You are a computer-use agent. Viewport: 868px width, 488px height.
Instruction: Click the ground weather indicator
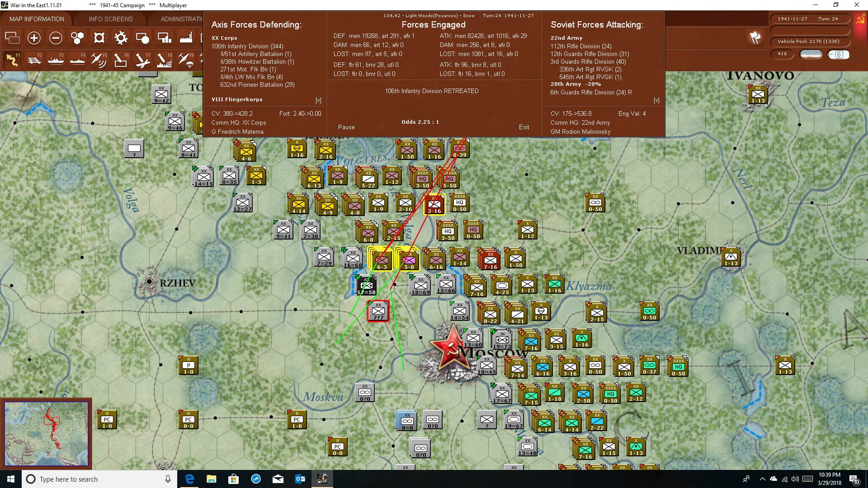pyautogui.click(x=811, y=54)
